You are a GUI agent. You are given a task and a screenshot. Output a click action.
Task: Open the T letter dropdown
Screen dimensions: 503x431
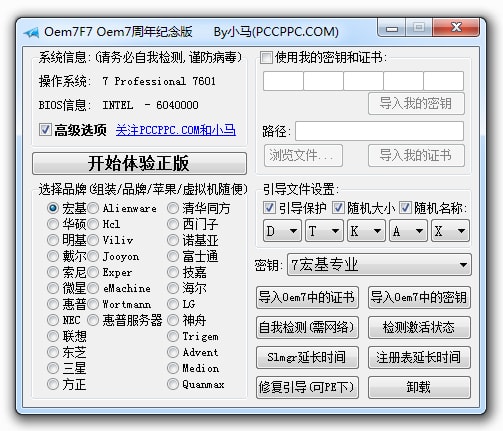coord(324,231)
